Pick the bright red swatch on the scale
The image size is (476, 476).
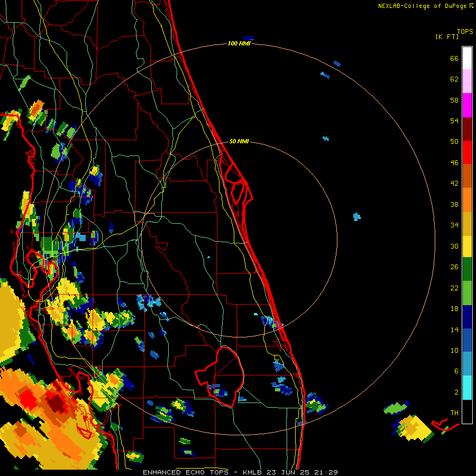click(x=467, y=152)
